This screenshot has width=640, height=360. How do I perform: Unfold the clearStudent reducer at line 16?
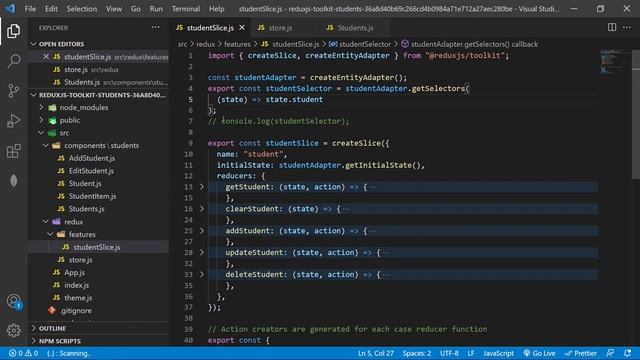tap(202, 209)
